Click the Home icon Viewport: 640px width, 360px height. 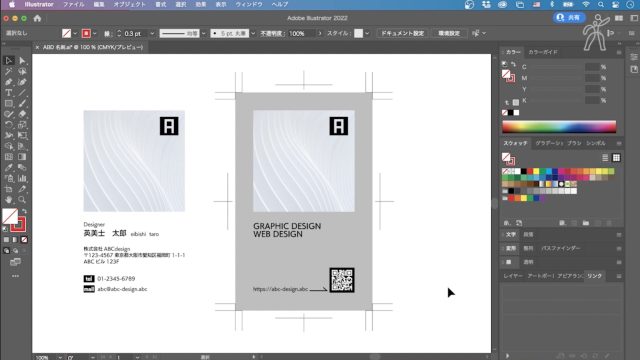[38, 18]
